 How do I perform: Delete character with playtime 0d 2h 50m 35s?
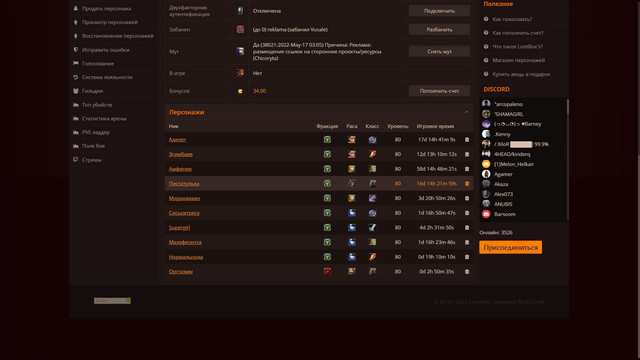(467, 272)
